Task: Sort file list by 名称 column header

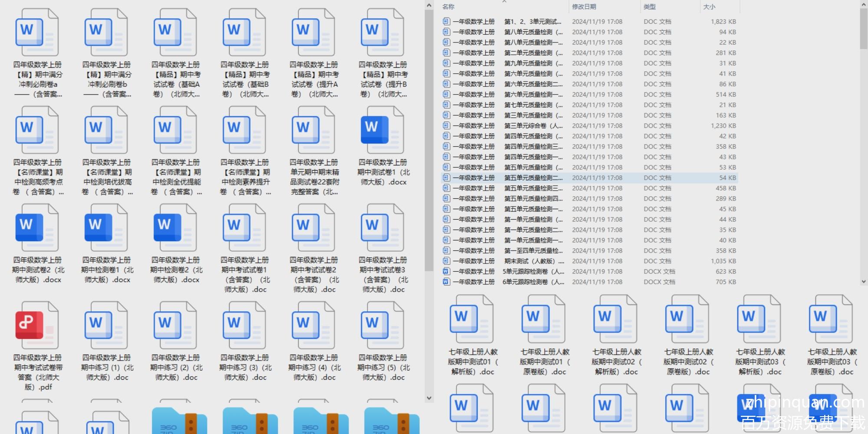Action: 448,7
